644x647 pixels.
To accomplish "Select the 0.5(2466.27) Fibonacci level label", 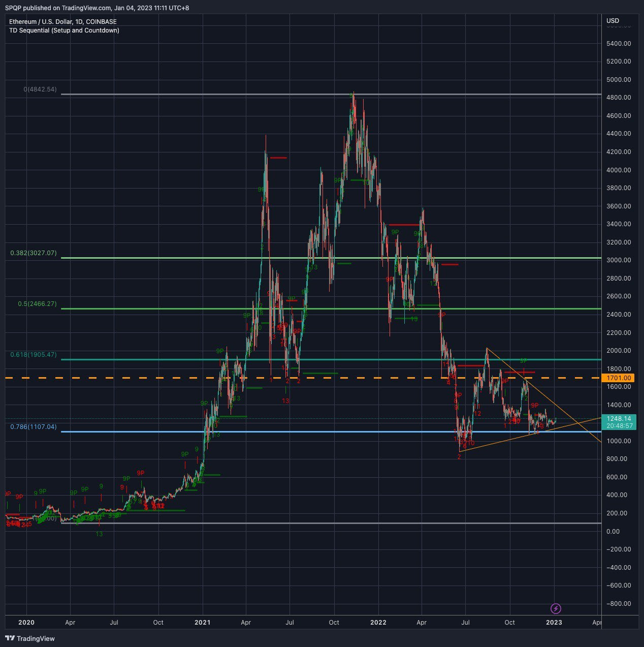I will tap(37, 304).
